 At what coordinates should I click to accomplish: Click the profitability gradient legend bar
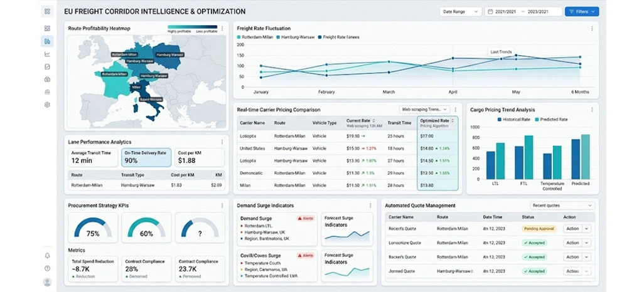192,27
